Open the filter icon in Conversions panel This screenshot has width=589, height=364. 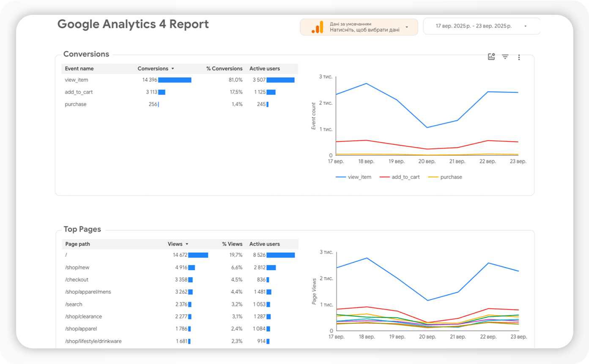point(505,57)
